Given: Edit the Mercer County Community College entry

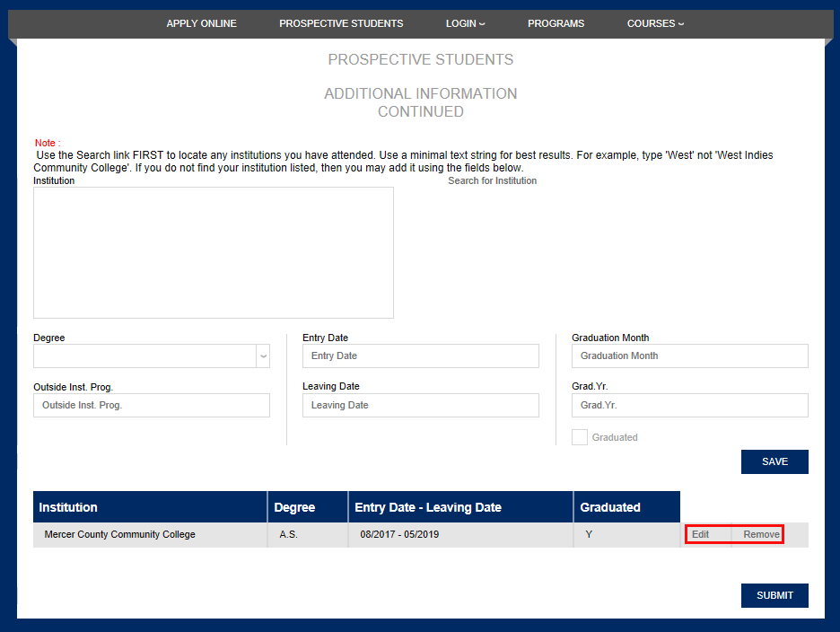Looking at the screenshot, I should point(700,534).
